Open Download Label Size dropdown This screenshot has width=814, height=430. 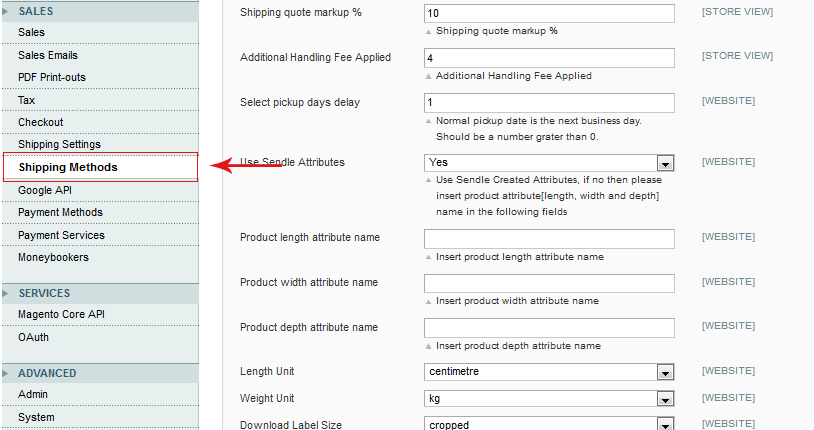(x=549, y=424)
